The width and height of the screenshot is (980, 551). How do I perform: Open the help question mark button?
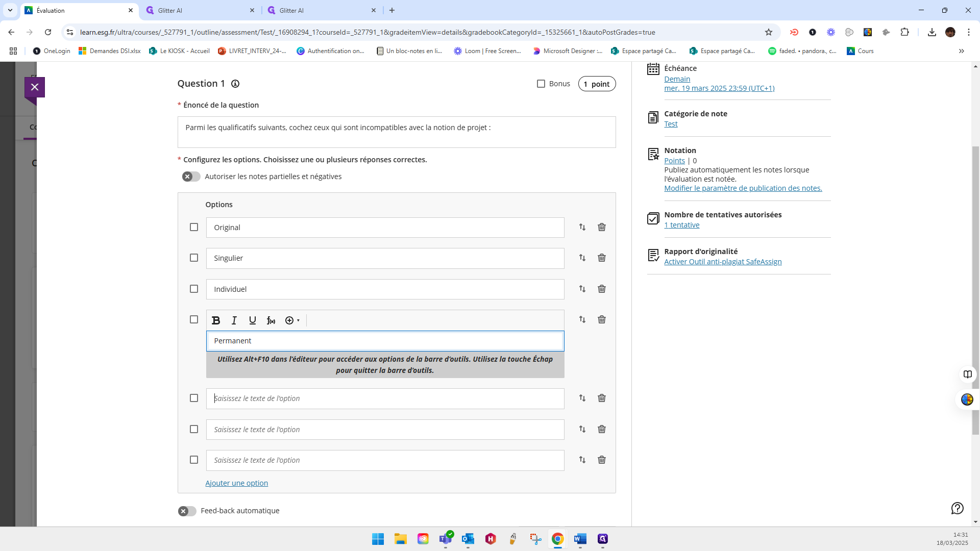coord(958,508)
